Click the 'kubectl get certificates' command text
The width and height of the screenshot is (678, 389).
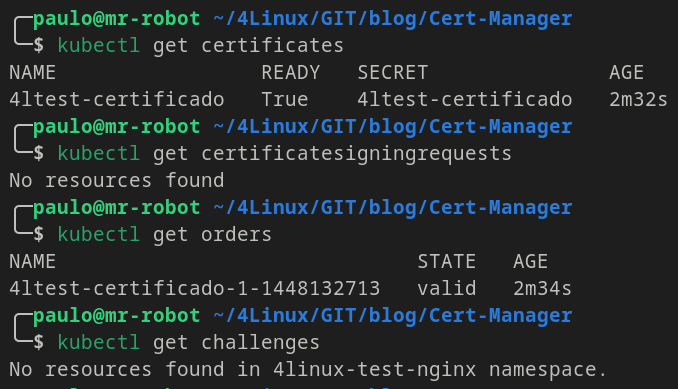coord(201,45)
